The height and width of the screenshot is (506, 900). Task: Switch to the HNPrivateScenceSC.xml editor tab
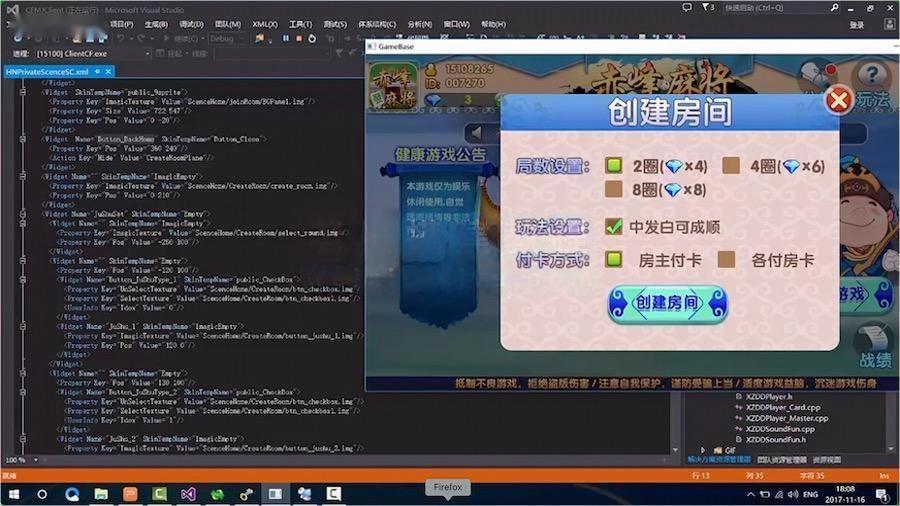[x=47, y=72]
